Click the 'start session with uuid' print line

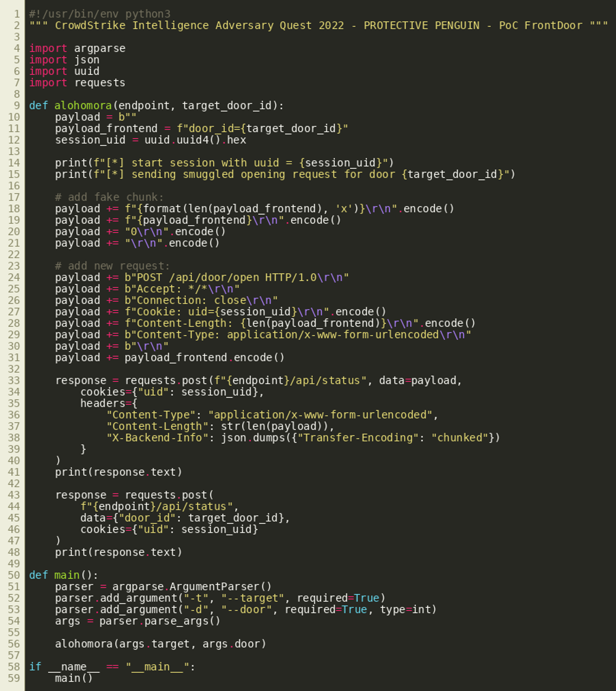[224, 163]
